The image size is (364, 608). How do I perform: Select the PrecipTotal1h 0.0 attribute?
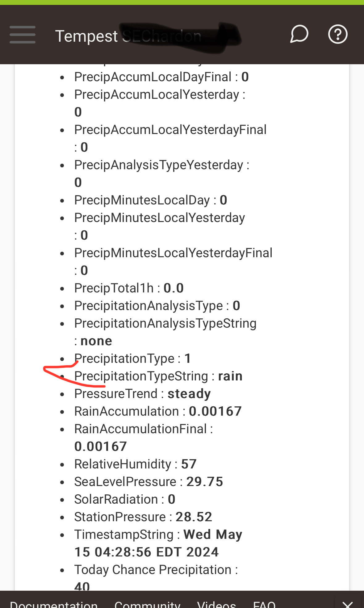[x=129, y=288]
